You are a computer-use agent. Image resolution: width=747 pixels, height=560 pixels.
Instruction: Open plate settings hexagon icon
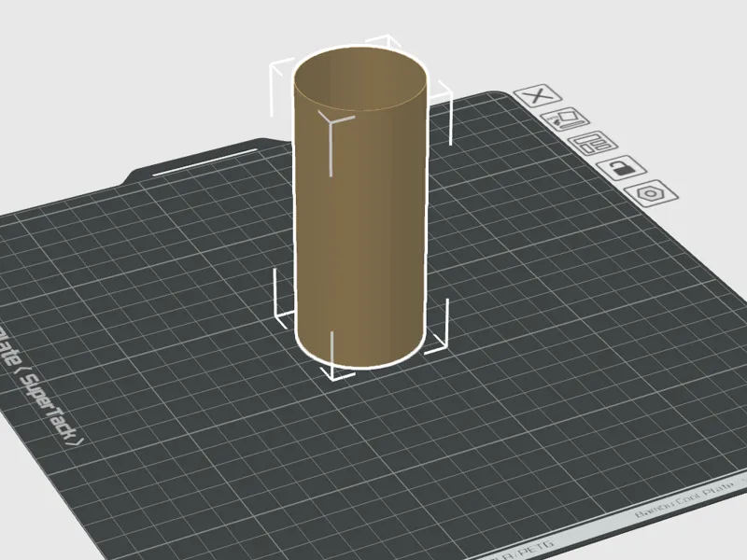[x=651, y=193]
